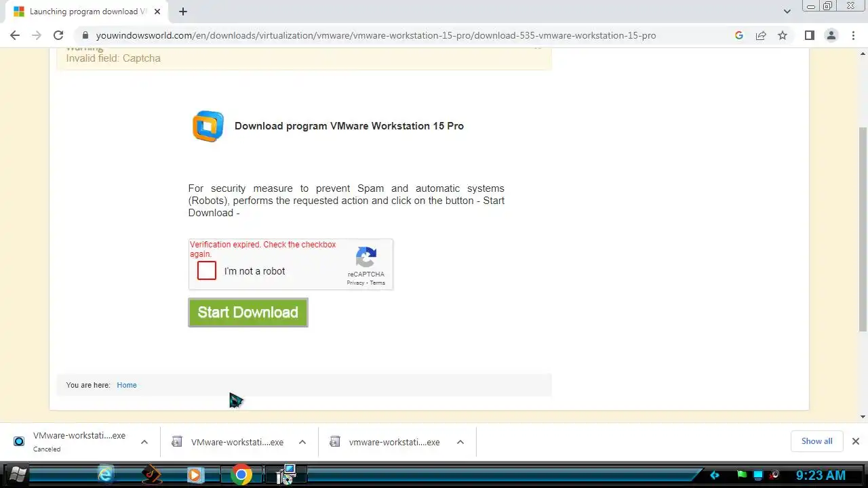Reload the current page
This screenshot has height=488, width=868.
58,35
